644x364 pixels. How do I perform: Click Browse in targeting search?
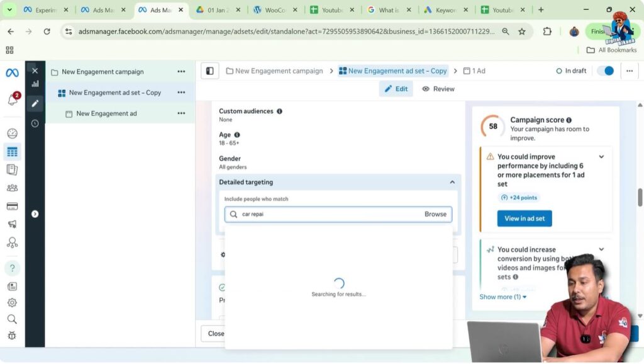[x=435, y=214]
